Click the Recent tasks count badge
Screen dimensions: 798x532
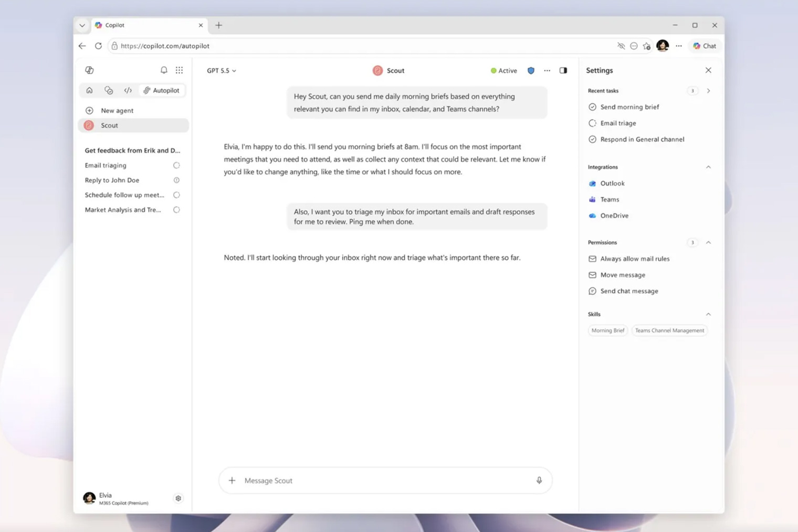(692, 91)
